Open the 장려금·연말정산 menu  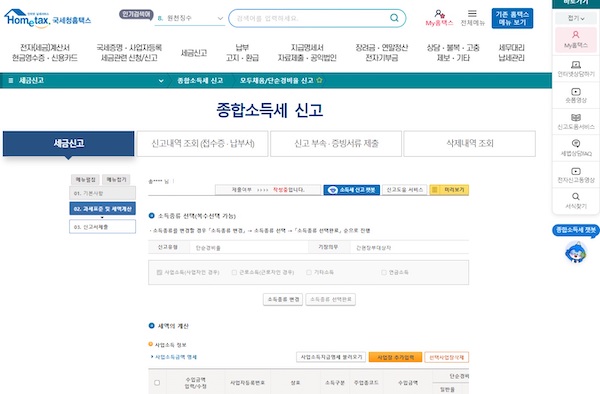[382, 53]
